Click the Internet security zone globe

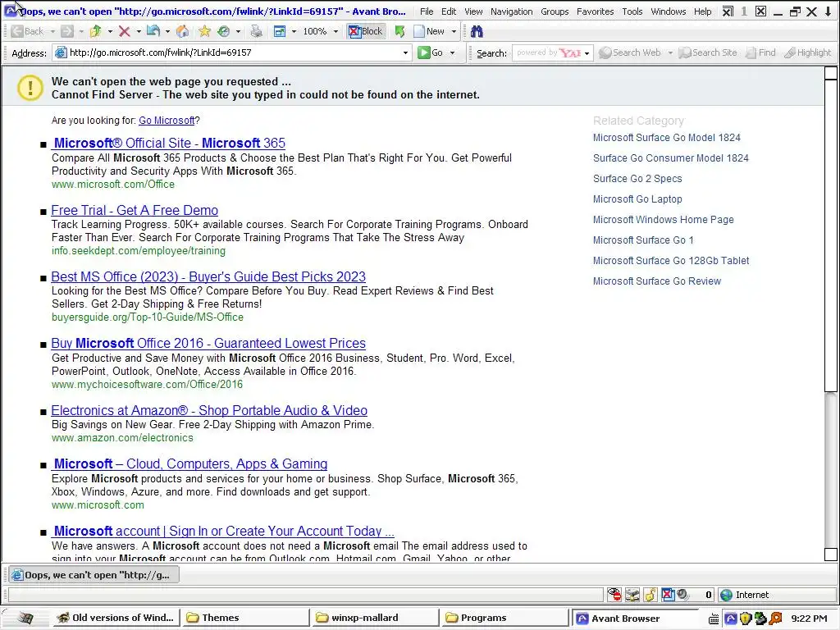click(x=727, y=595)
